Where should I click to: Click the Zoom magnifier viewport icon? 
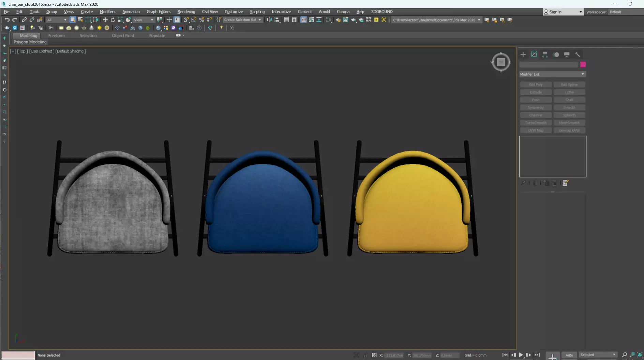[x=624, y=355]
